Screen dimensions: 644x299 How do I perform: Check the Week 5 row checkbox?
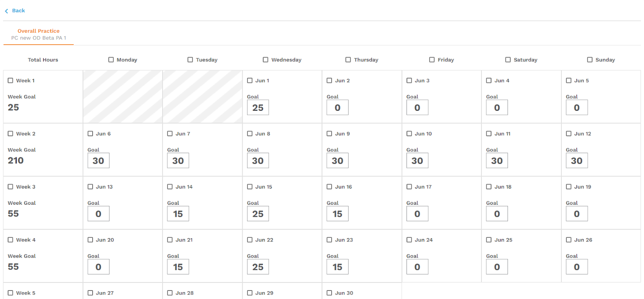click(x=10, y=293)
